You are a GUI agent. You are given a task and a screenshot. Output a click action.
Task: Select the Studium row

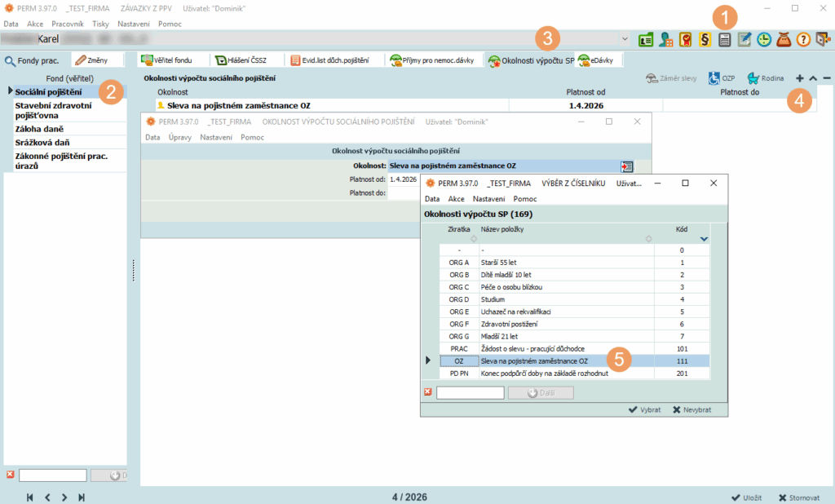[575, 299]
